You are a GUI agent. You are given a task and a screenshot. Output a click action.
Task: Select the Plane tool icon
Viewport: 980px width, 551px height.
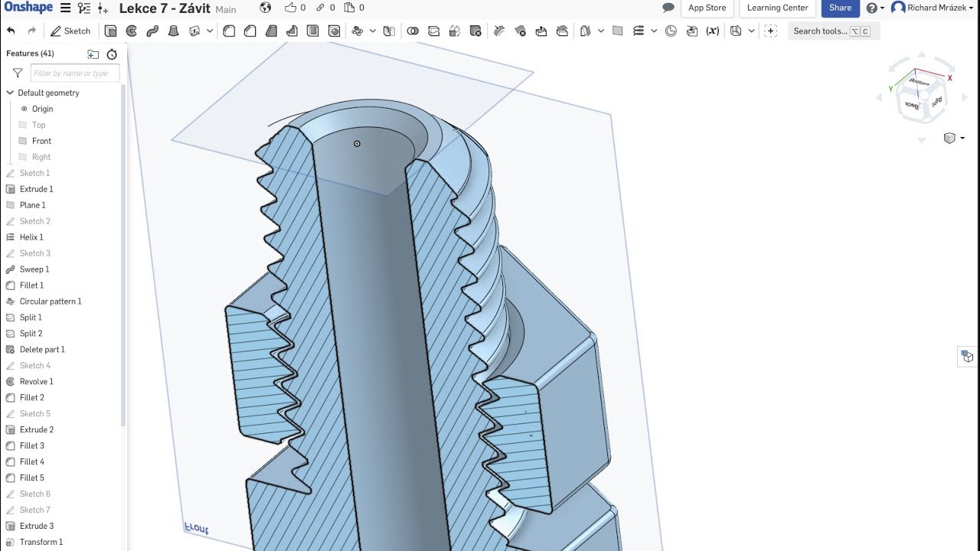click(x=618, y=31)
